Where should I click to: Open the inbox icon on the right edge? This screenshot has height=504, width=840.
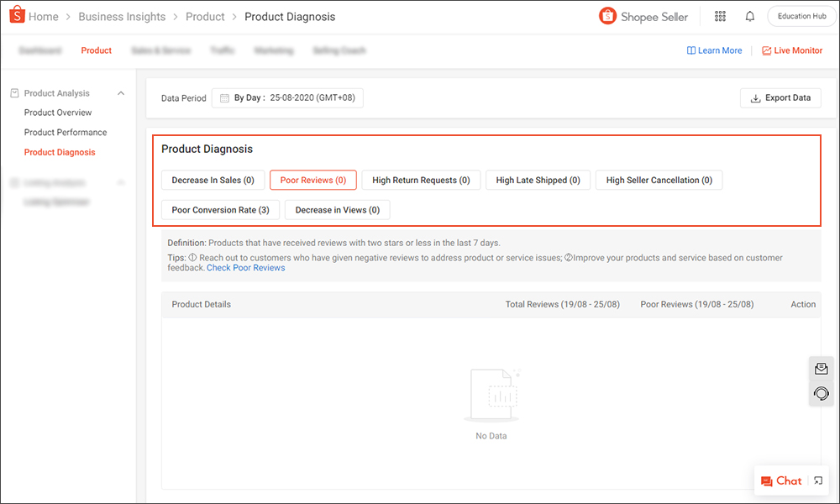tap(821, 368)
